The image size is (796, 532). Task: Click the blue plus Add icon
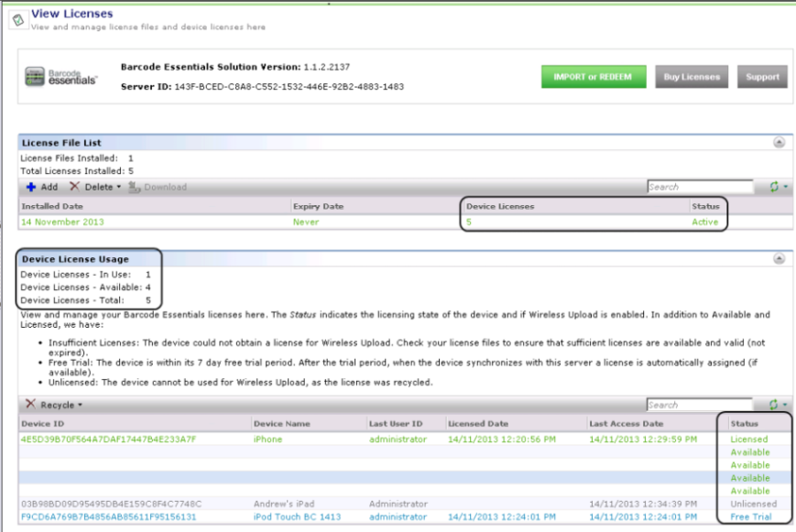tap(30, 187)
